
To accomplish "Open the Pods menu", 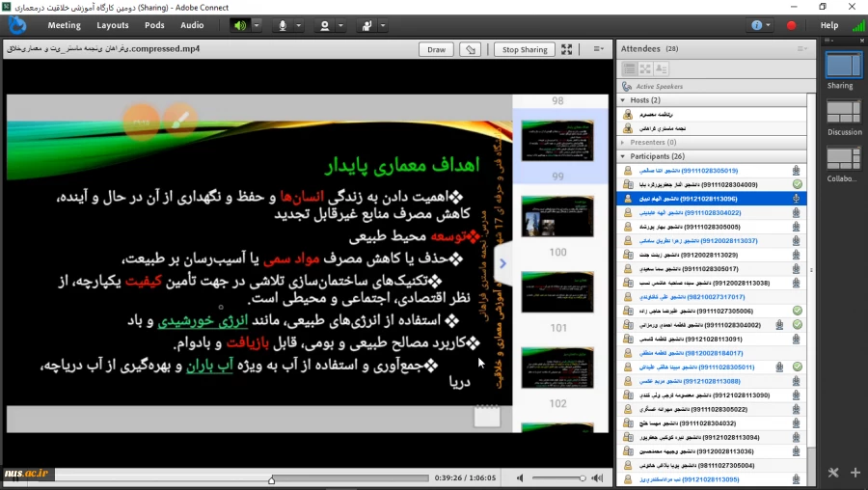I will click(x=153, y=25).
